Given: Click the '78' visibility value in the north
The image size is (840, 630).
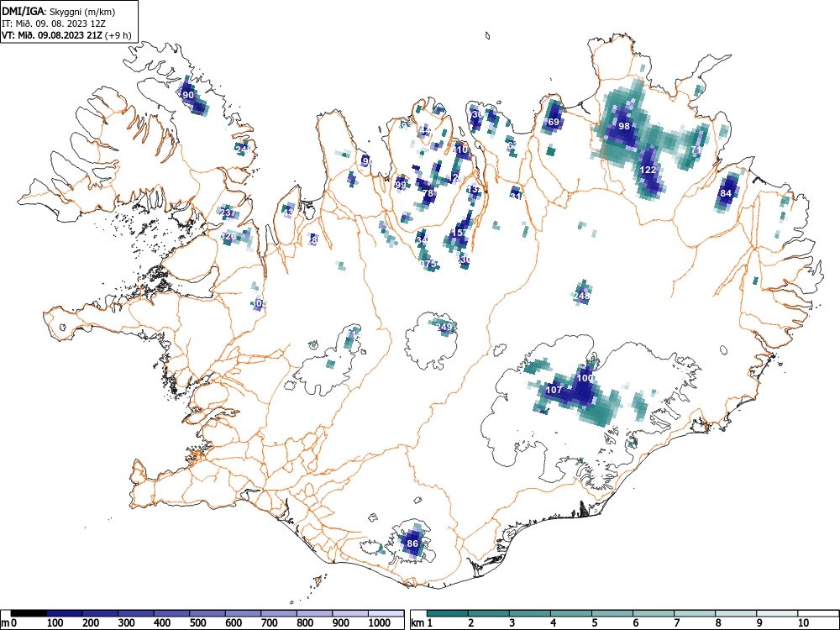Looking at the screenshot, I should [428, 193].
